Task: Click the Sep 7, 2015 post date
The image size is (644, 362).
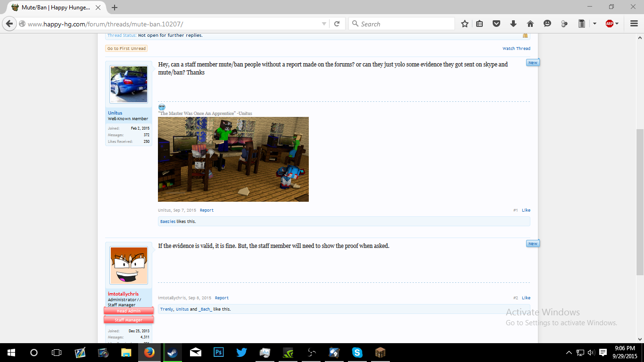Action: (x=185, y=210)
